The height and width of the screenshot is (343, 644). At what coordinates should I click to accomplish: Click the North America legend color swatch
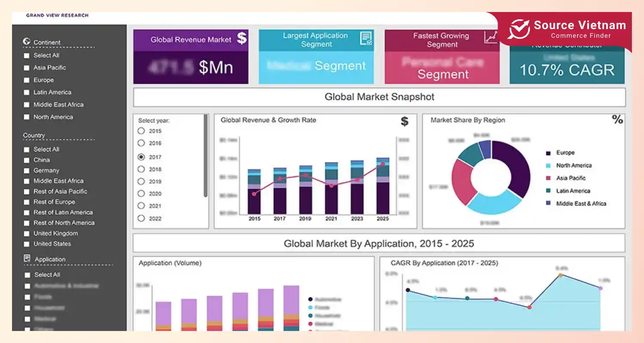(548, 165)
